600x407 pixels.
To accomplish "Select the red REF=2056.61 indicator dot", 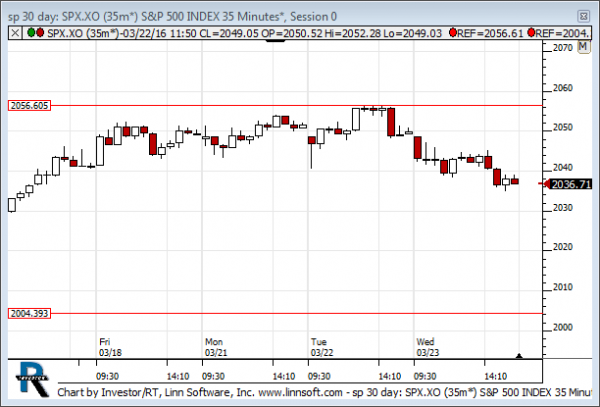I will click(x=455, y=33).
